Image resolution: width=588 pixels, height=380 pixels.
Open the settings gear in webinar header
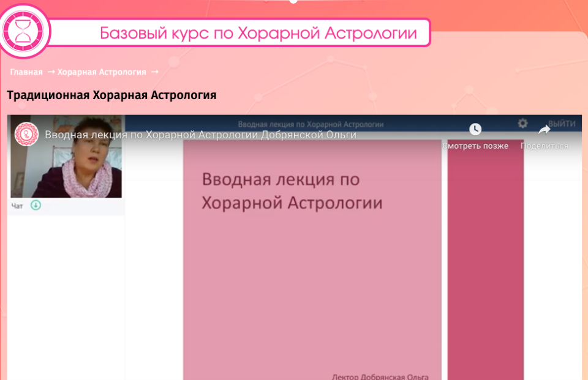coord(522,124)
